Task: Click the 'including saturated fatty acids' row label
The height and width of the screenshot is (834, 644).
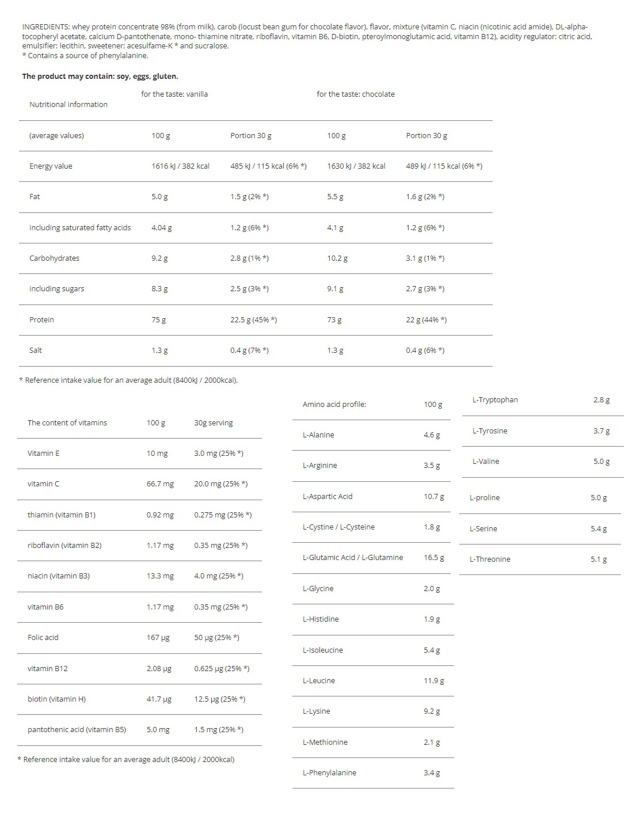Action: (x=80, y=227)
